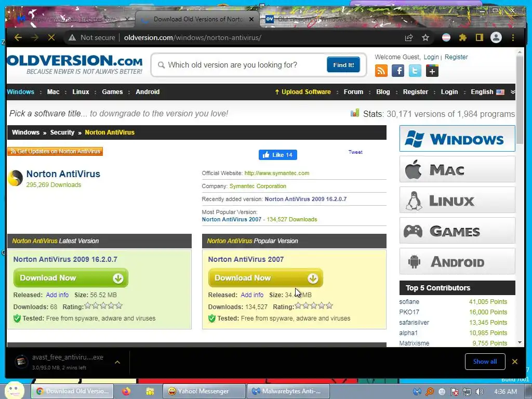
Task: Click the Norton AntiVirus program icon
Action: click(x=15, y=178)
